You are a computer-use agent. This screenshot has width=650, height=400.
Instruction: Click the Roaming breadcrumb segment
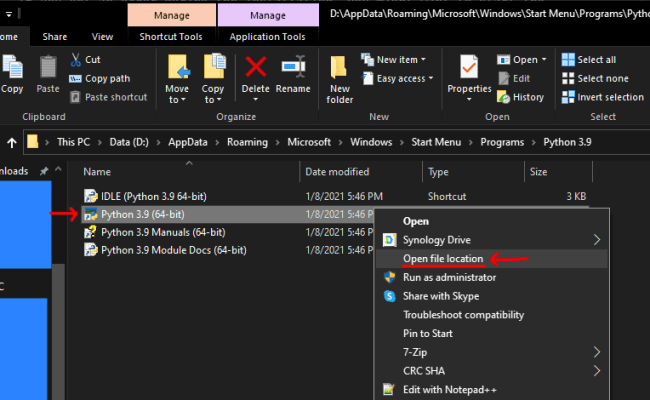(x=247, y=142)
